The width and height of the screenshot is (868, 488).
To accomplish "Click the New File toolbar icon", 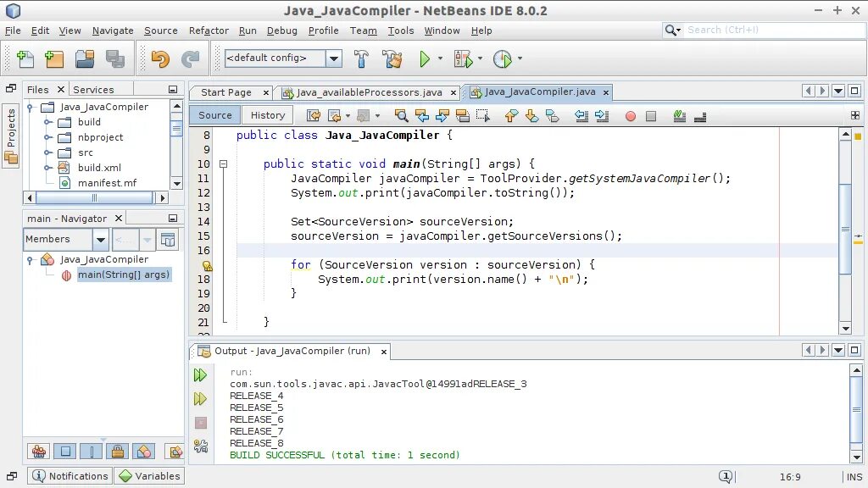I will click(25, 58).
